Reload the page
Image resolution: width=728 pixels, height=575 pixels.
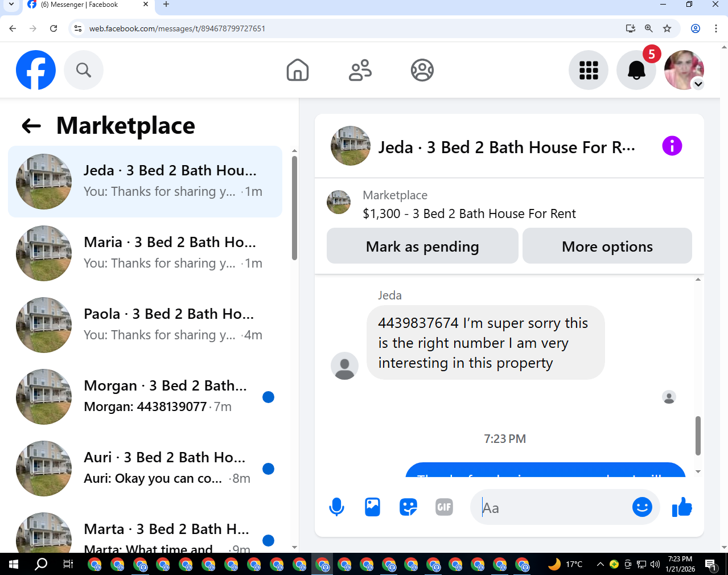point(54,28)
